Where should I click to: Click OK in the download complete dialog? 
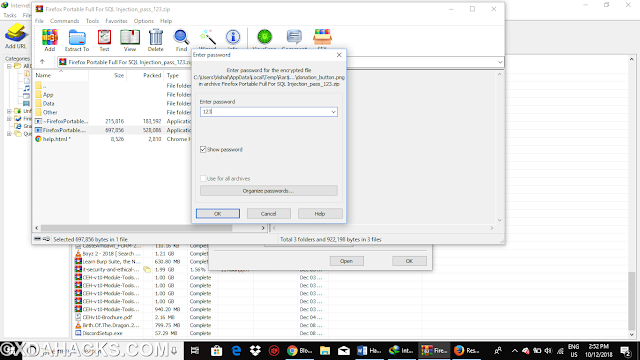point(409,261)
